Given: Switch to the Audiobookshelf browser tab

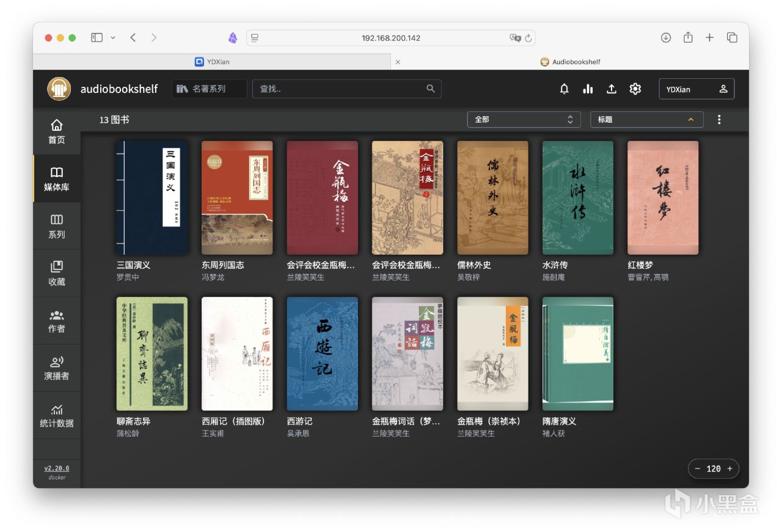Looking at the screenshot, I should (570, 62).
